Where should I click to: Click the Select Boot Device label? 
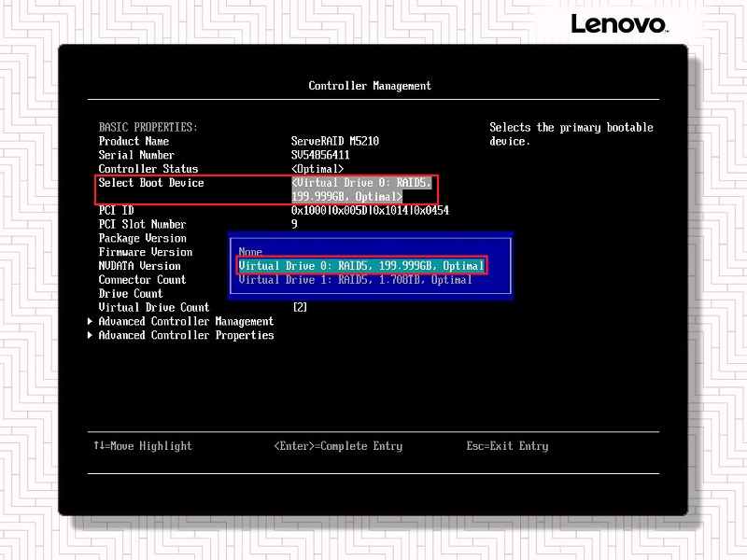[x=151, y=183]
